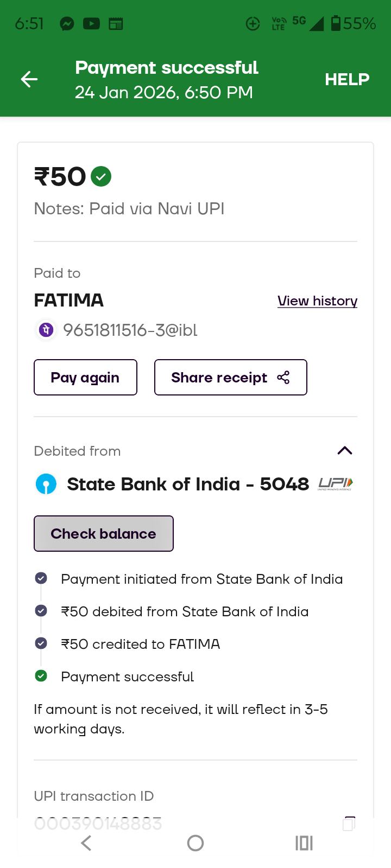Screen dimensions: 391x868
Task: Tap the Android back navigation button
Action: coord(86,843)
